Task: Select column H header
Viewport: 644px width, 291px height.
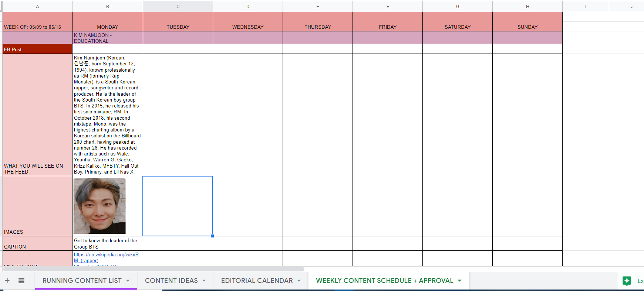Action: pyautogui.click(x=527, y=7)
